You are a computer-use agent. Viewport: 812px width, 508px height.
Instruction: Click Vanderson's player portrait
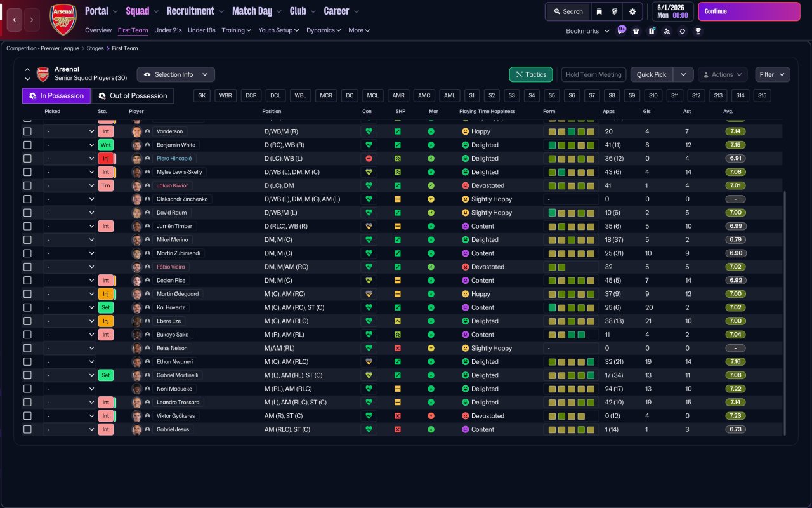coord(136,131)
